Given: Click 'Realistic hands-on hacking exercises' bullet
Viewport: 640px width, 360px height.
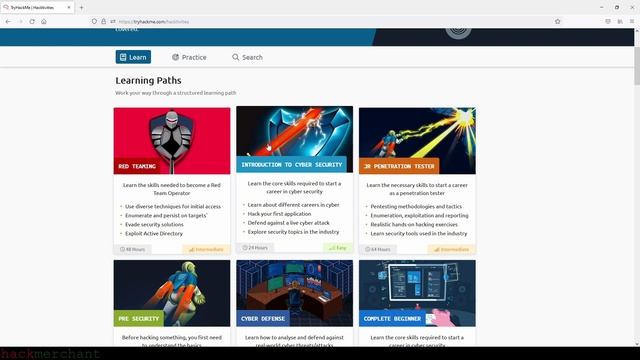Looking at the screenshot, I should pyautogui.click(x=414, y=224).
